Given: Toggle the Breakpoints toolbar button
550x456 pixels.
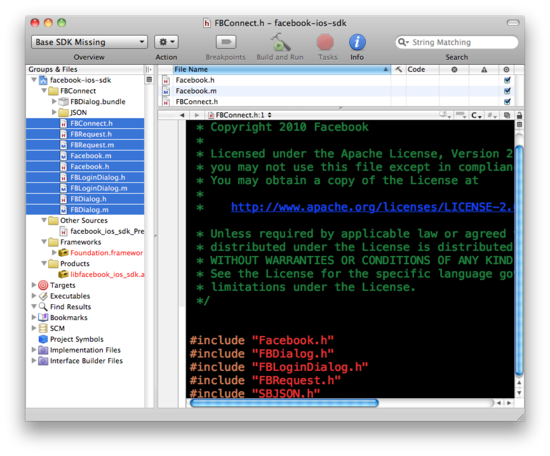Looking at the screenshot, I should tap(226, 42).
